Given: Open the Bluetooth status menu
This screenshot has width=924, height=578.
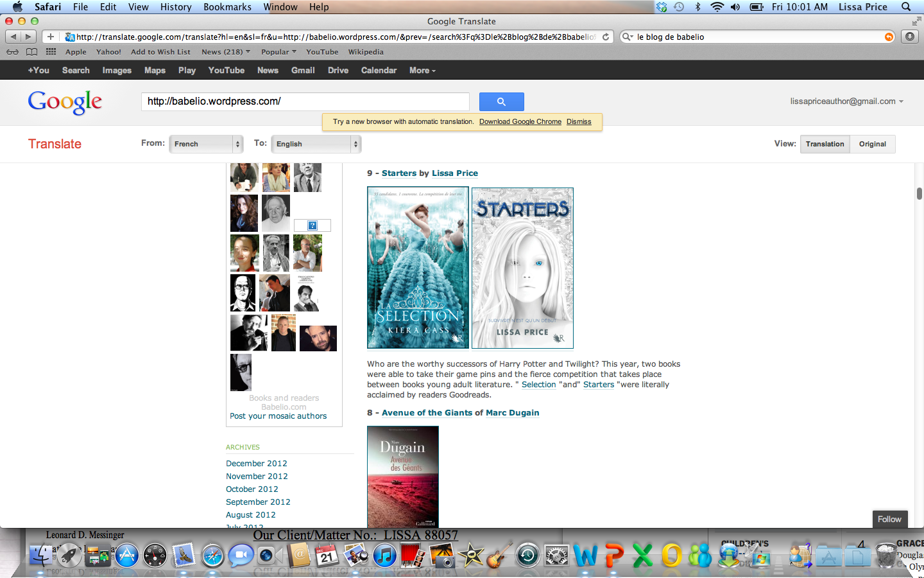Looking at the screenshot, I should [698, 7].
